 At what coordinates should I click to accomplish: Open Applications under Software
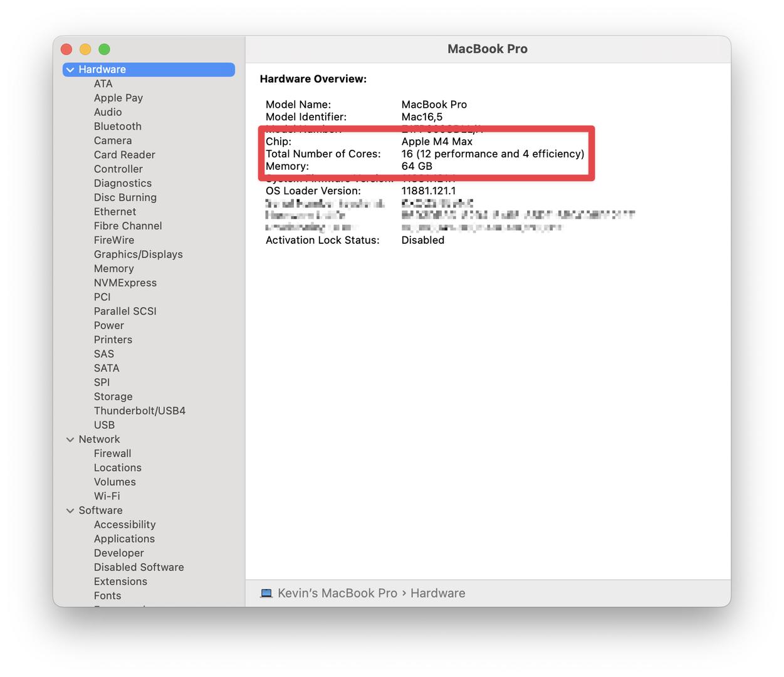124,539
